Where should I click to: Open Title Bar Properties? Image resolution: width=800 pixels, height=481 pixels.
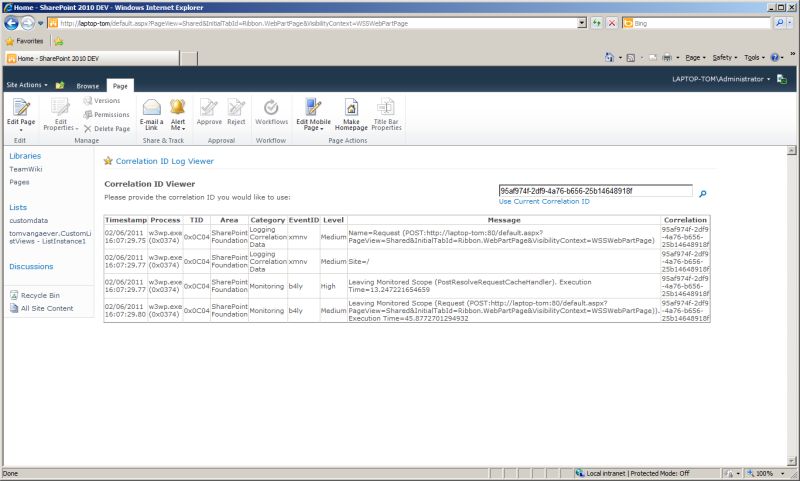click(x=386, y=114)
